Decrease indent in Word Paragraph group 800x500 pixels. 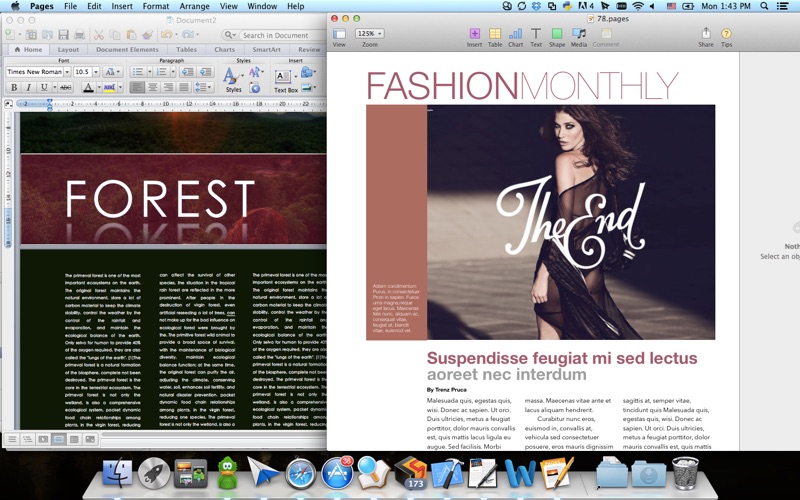187,72
